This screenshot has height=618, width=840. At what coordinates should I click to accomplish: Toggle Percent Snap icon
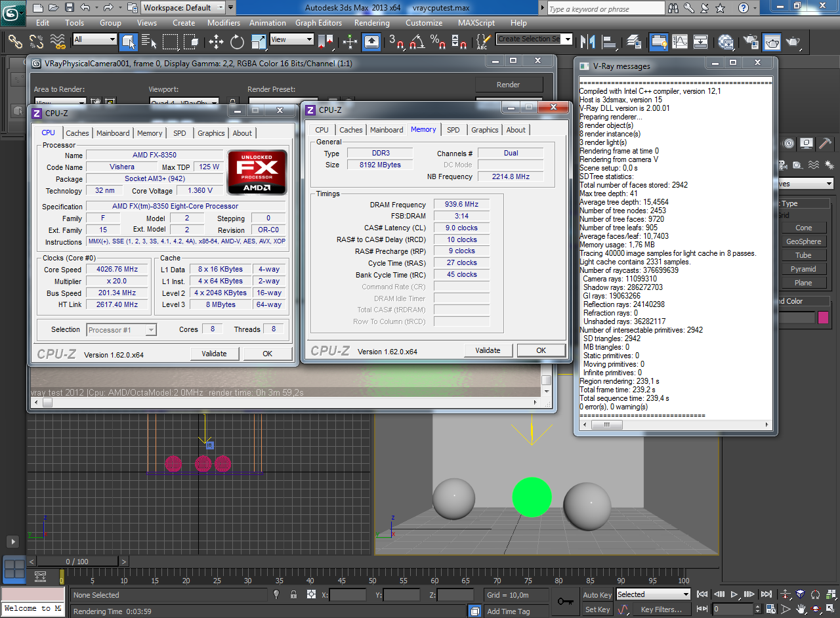[x=438, y=41]
